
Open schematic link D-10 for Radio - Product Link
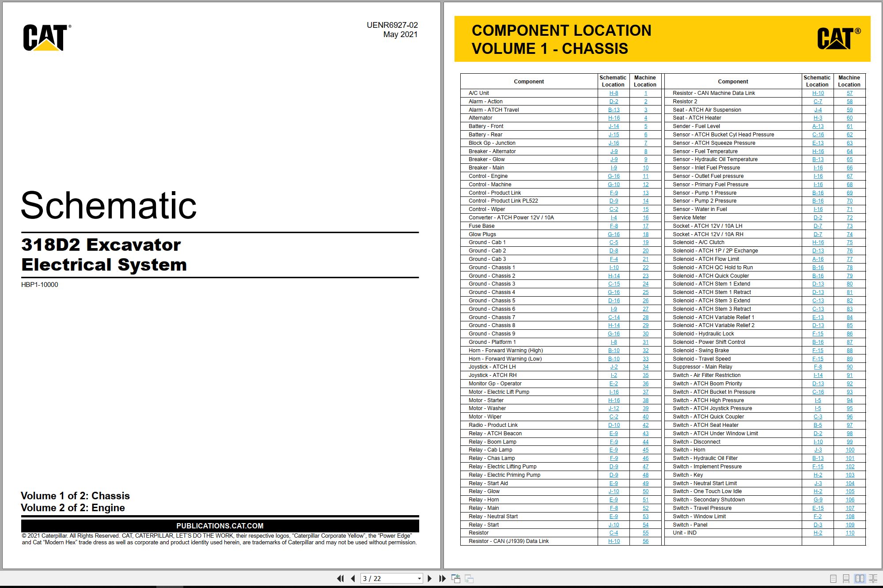(x=614, y=425)
